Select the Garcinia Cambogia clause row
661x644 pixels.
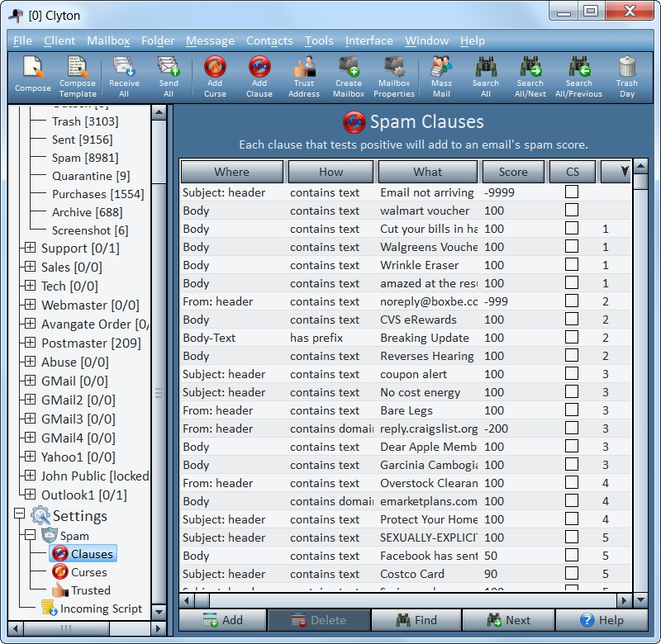pyautogui.click(x=405, y=465)
